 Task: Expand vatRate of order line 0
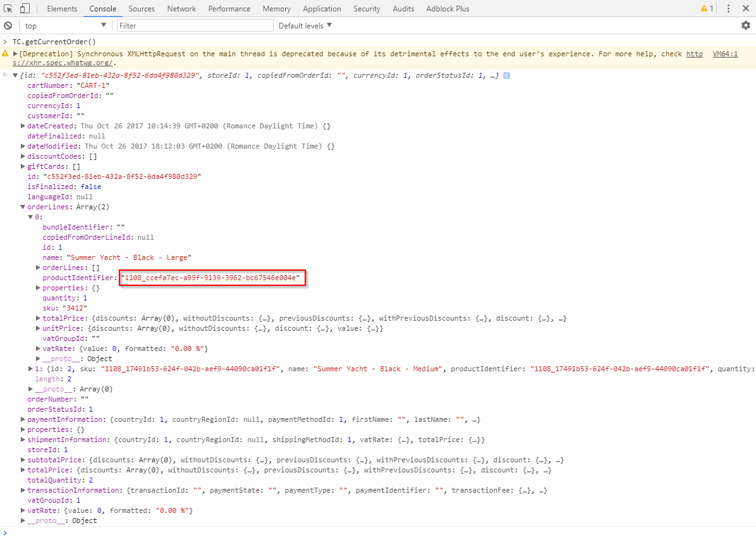[38, 348]
